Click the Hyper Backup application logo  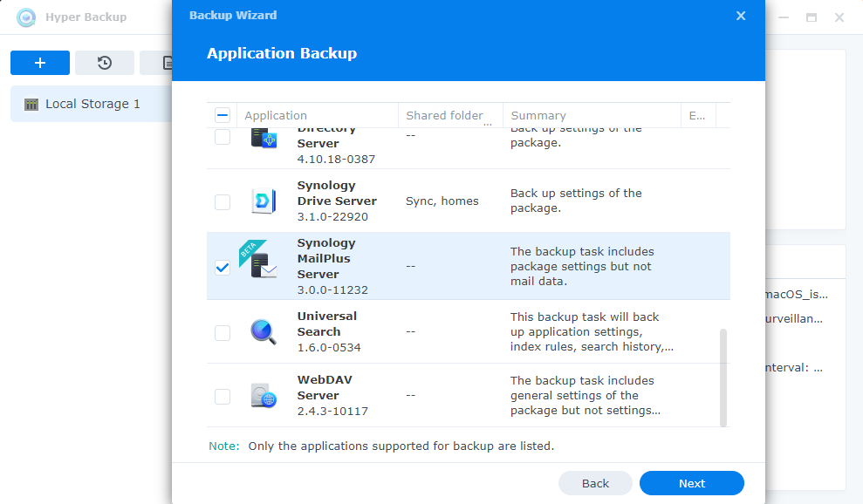tap(26, 17)
